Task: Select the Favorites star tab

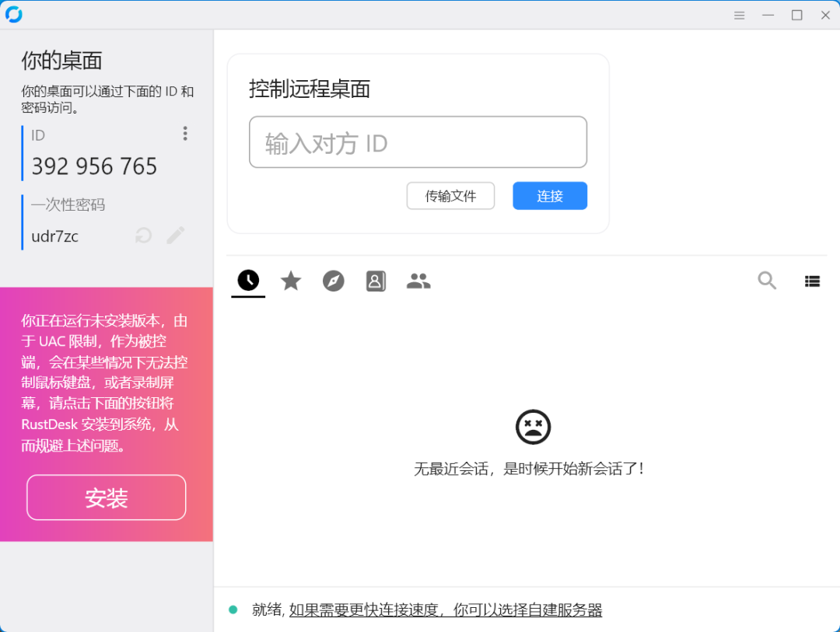Action: (x=290, y=281)
